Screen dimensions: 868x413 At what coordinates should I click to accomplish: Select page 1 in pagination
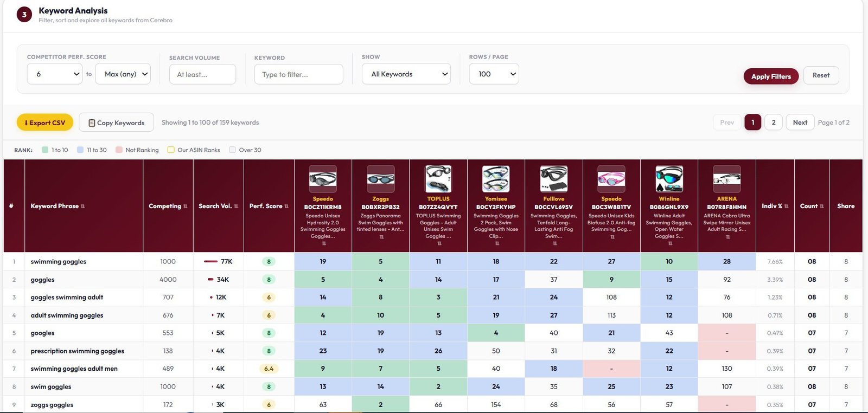point(752,122)
